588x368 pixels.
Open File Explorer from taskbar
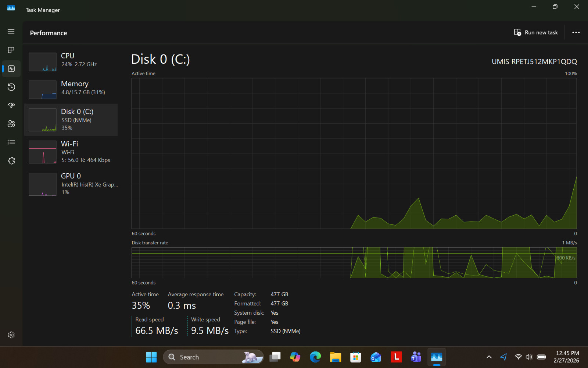[336, 357]
